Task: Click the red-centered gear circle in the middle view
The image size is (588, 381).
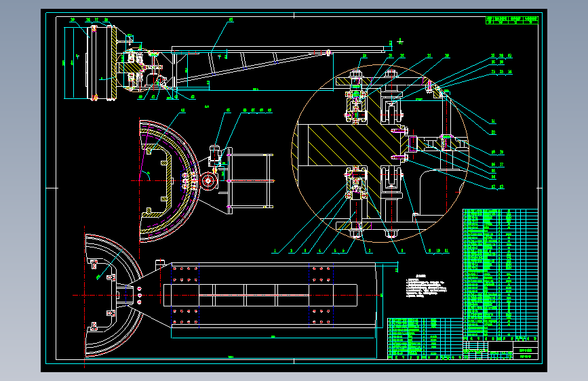Action: click(x=208, y=181)
